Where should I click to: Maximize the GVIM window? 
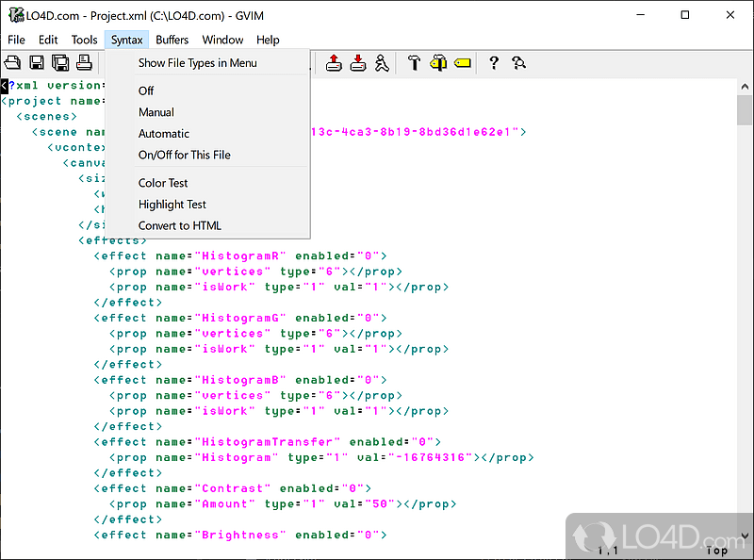point(685,15)
